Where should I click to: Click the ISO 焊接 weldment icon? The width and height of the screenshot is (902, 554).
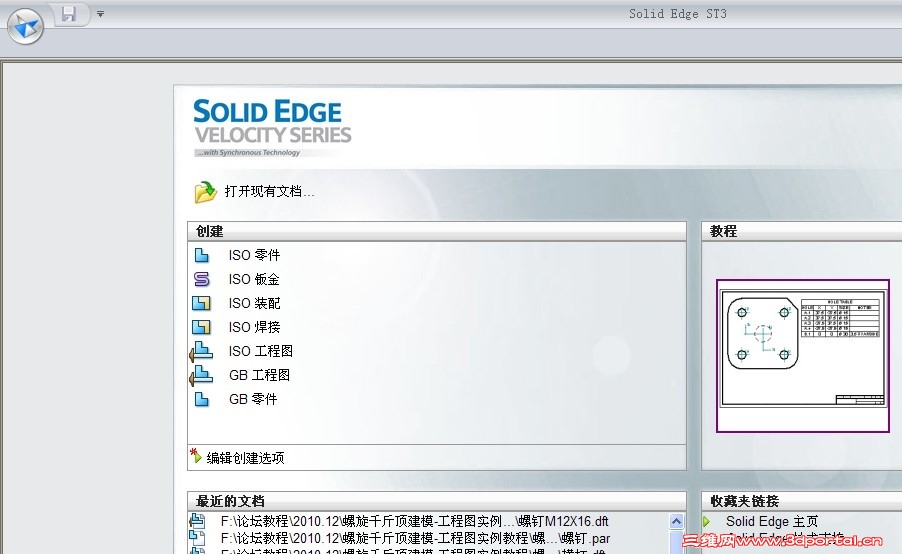[201, 327]
